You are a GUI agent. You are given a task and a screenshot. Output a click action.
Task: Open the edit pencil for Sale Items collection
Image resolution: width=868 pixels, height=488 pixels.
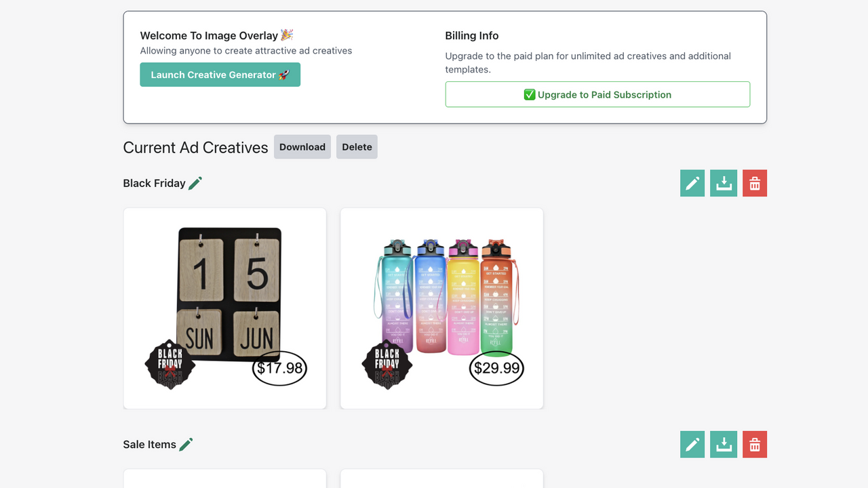[x=692, y=444]
